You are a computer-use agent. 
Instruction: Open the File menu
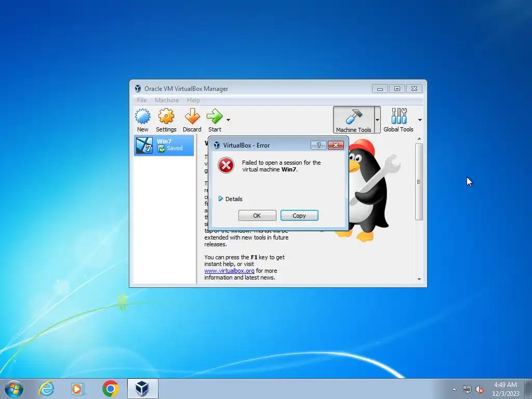pos(142,100)
